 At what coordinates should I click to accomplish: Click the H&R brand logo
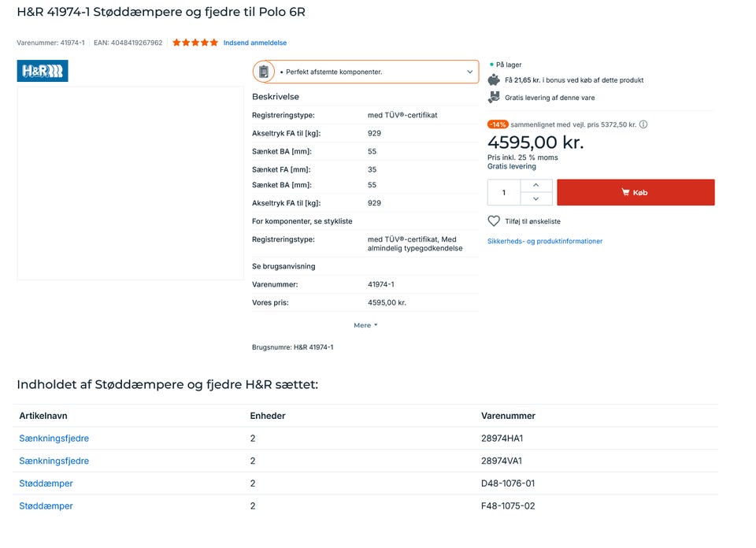click(x=43, y=71)
